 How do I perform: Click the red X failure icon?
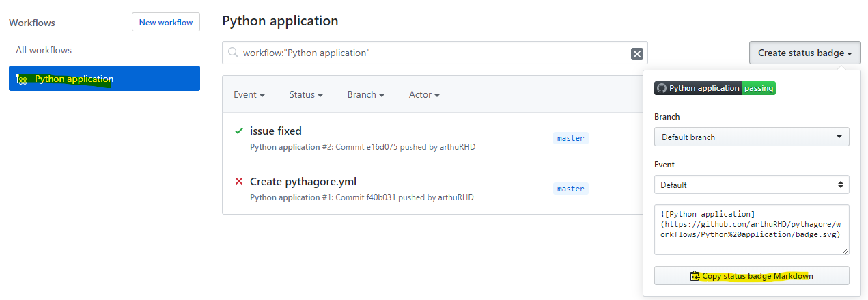pos(239,181)
